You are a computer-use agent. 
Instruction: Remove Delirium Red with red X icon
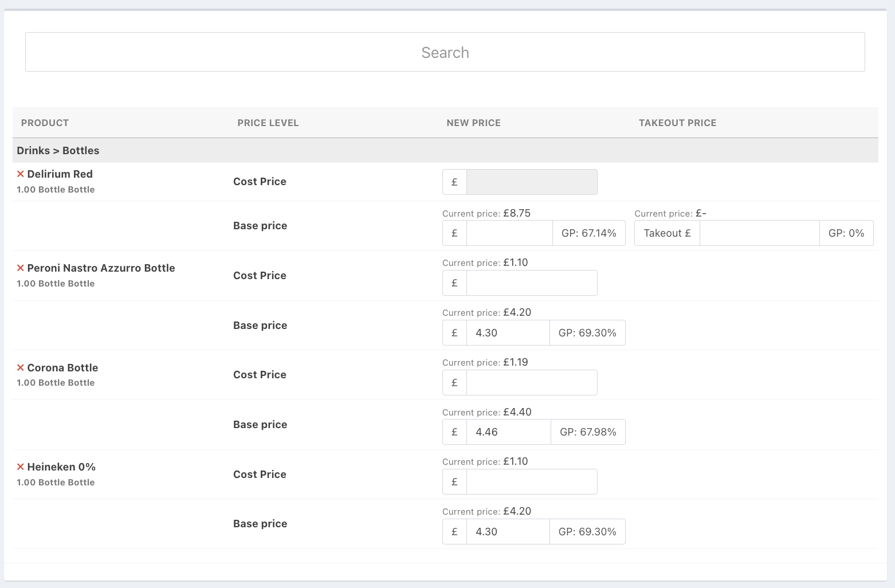[21, 174]
